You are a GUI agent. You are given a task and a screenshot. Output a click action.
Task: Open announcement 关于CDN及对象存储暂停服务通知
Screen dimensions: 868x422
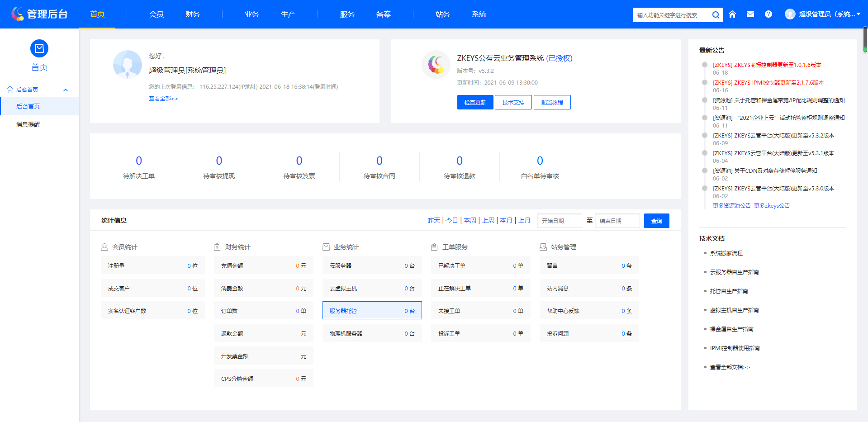765,171
